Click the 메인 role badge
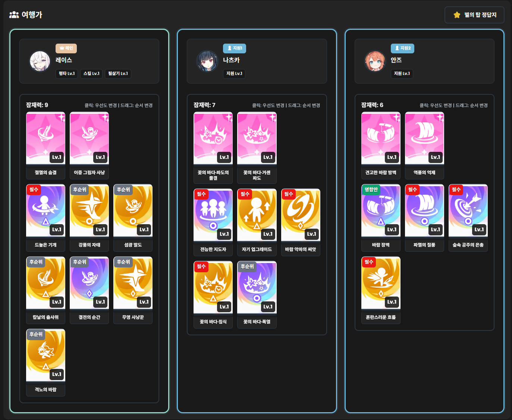 click(x=66, y=48)
